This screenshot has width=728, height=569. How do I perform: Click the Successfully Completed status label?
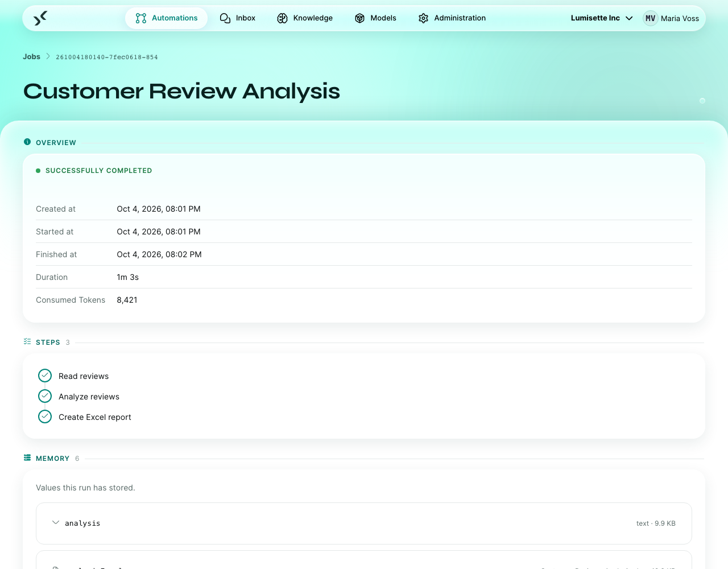click(x=99, y=171)
